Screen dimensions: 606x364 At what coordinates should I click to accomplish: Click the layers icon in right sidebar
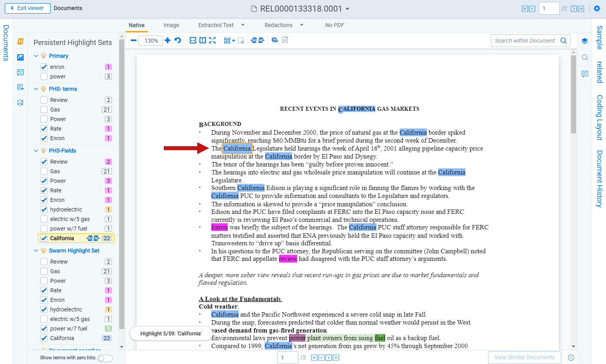(x=584, y=41)
